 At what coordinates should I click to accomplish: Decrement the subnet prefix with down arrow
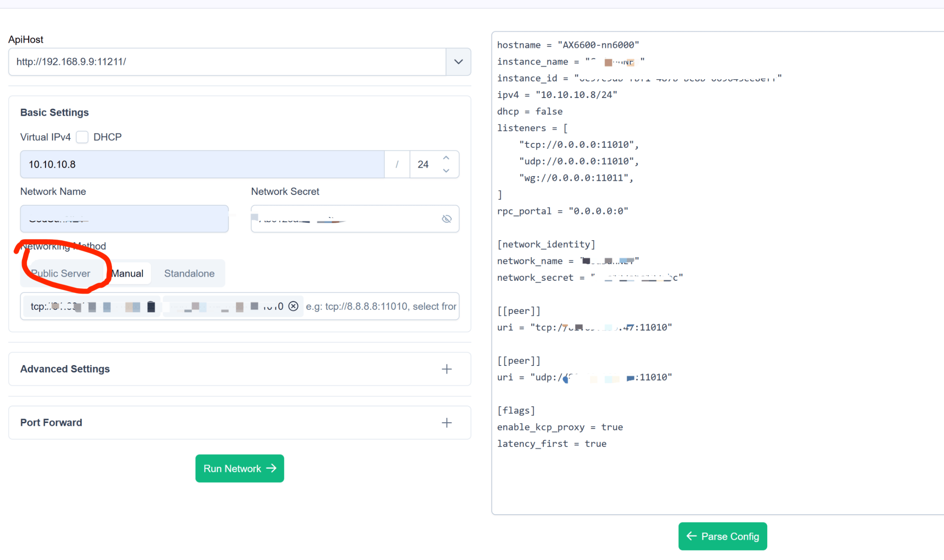(x=446, y=171)
